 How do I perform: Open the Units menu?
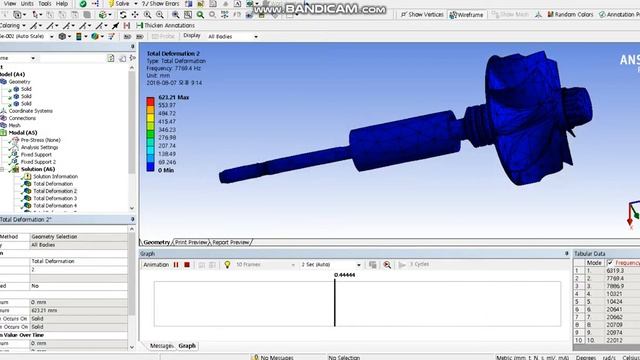(x=27, y=4)
